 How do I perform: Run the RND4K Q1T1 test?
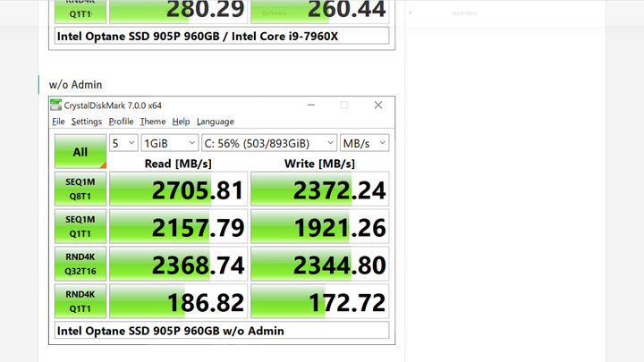click(80, 301)
